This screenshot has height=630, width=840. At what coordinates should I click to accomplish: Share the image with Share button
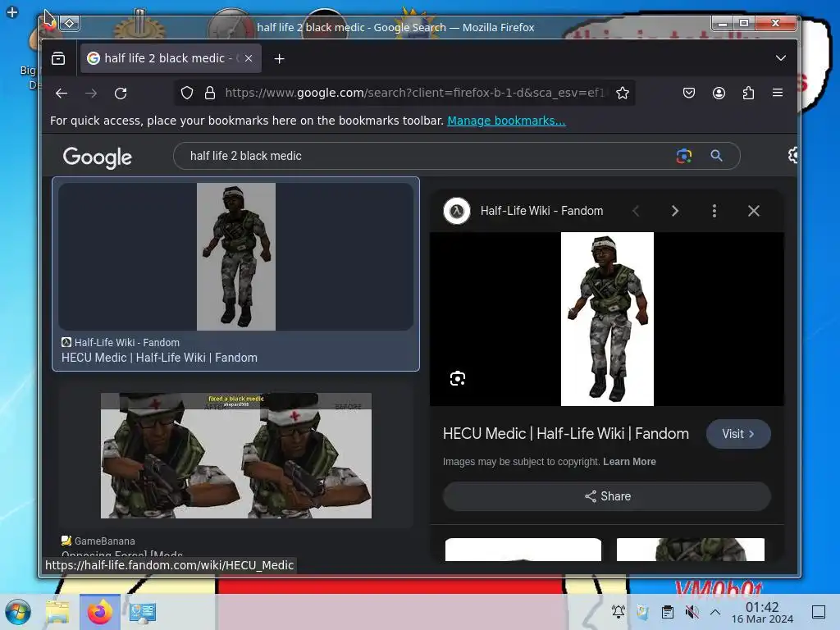coord(607,496)
